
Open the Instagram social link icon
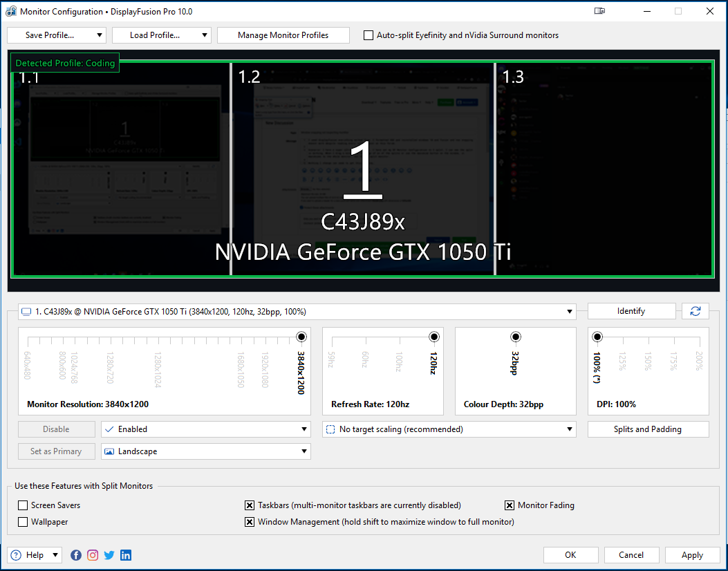[x=93, y=555]
